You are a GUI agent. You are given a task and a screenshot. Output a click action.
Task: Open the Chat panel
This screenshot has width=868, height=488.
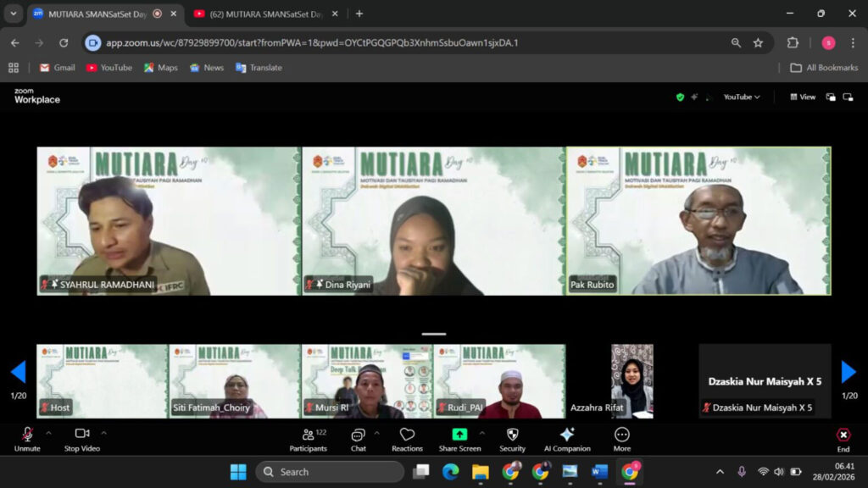tap(358, 439)
